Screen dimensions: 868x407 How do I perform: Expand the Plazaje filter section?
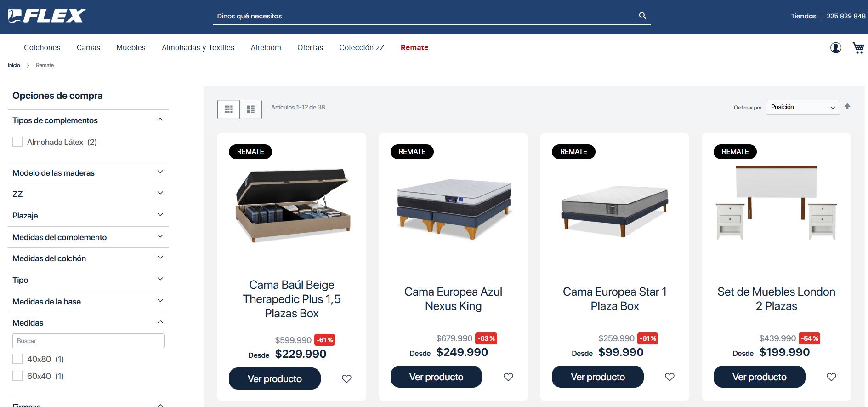(88, 216)
